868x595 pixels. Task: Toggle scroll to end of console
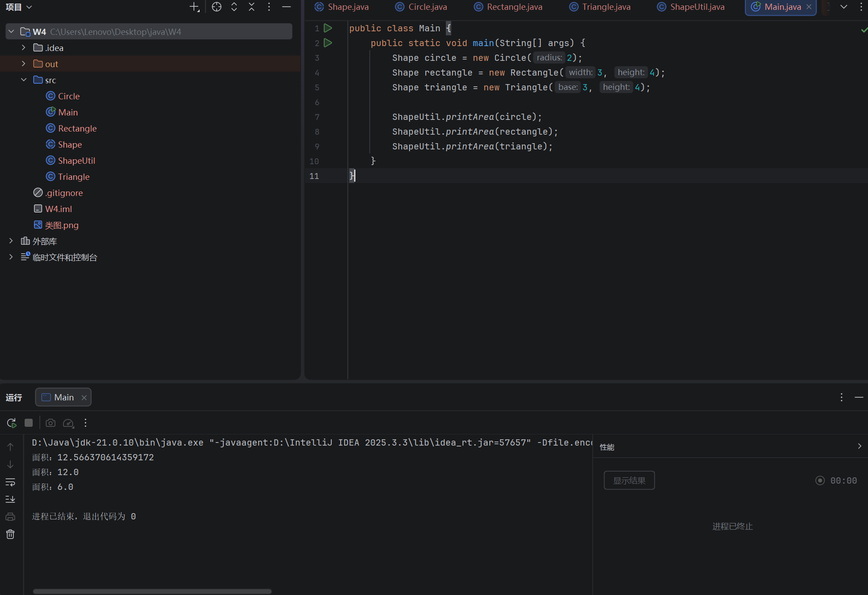(10, 499)
